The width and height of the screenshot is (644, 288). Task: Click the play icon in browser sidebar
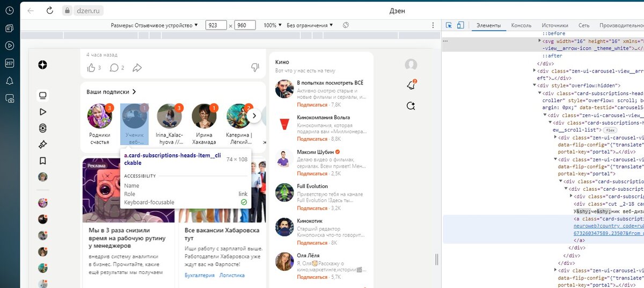pos(9,46)
